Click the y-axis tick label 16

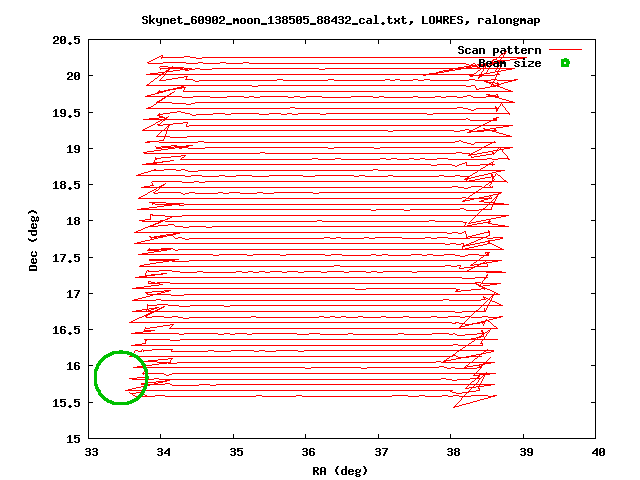point(73,366)
